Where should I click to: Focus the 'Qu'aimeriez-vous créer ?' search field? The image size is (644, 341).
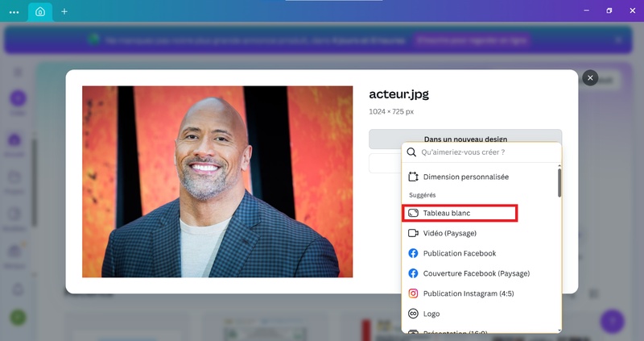483,152
